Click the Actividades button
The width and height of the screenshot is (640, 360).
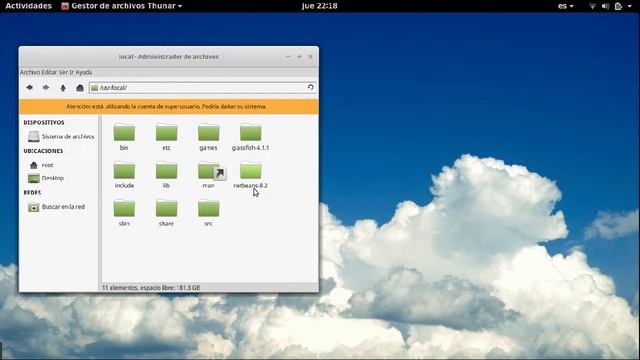pos(29,6)
